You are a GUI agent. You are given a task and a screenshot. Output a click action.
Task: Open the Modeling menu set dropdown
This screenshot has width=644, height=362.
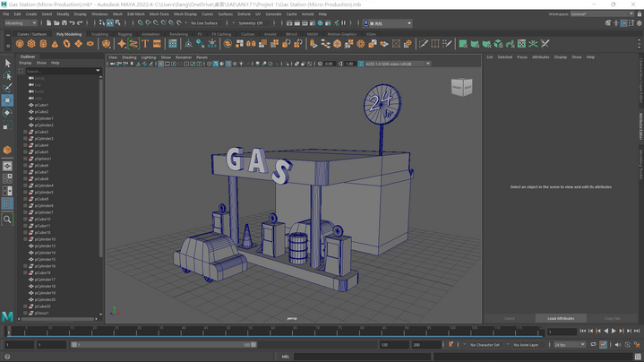click(x=20, y=23)
